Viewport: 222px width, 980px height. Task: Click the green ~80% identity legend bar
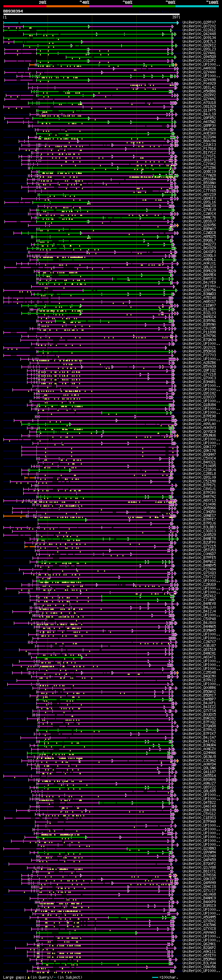[154, 6]
